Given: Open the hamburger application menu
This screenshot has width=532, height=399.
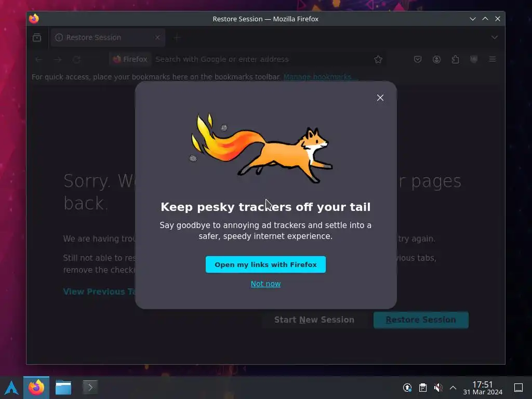Looking at the screenshot, I should click(x=493, y=59).
